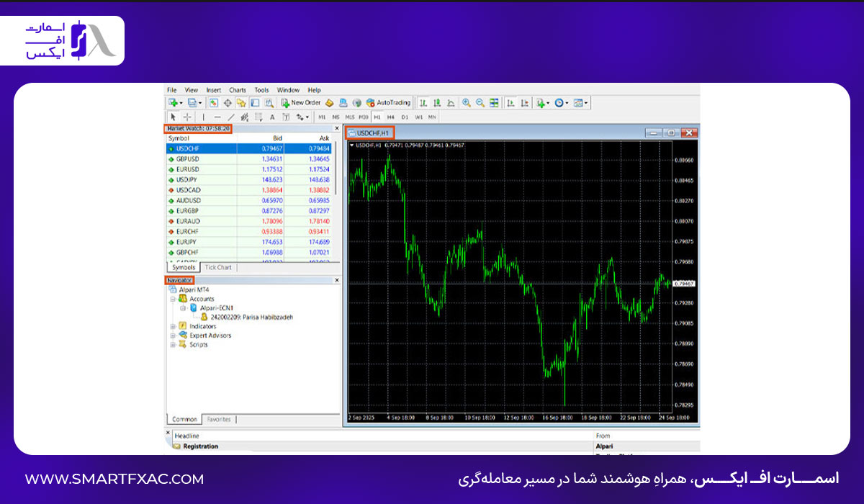Click the New Order toolbar button
The image size is (864, 504).
click(x=301, y=103)
